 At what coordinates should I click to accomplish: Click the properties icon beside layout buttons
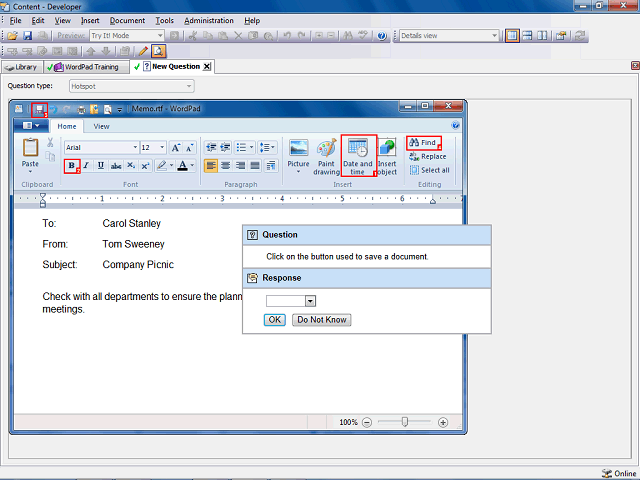pos(562,36)
